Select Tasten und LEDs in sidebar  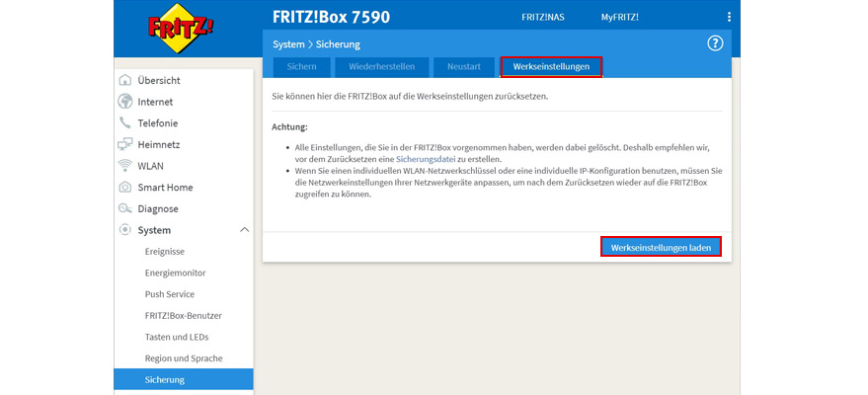177,337
